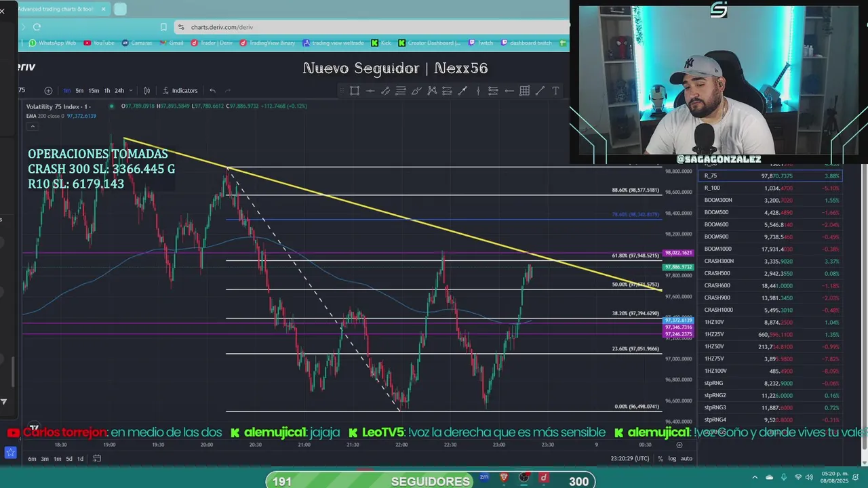868x488 pixels.
Task: Close the Advanced trading charts tab
Action: coord(104,9)
